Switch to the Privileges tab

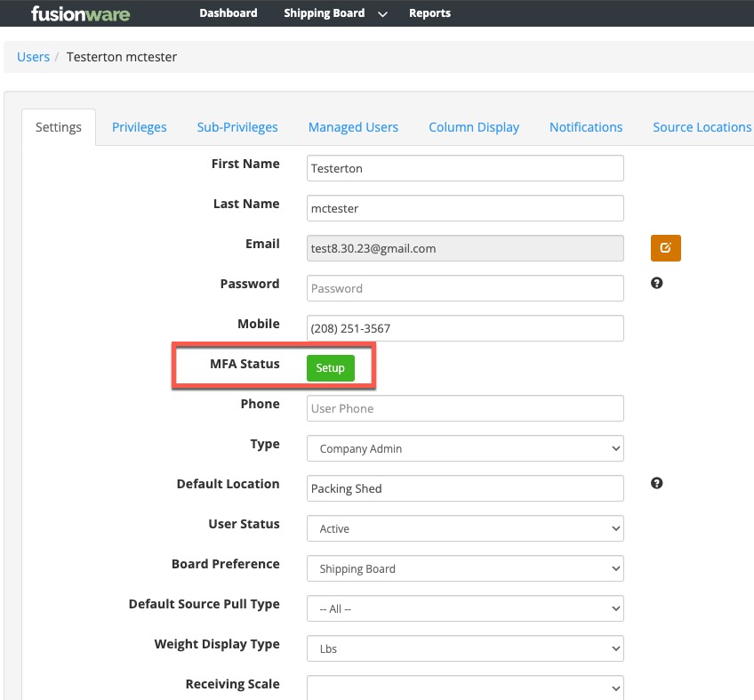tap(139, 127)
